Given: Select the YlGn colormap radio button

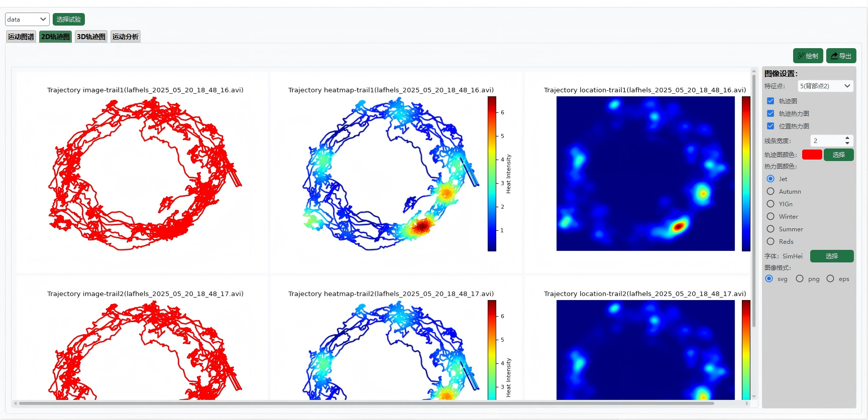Looking at the screenshot, I should pos(771,204).
